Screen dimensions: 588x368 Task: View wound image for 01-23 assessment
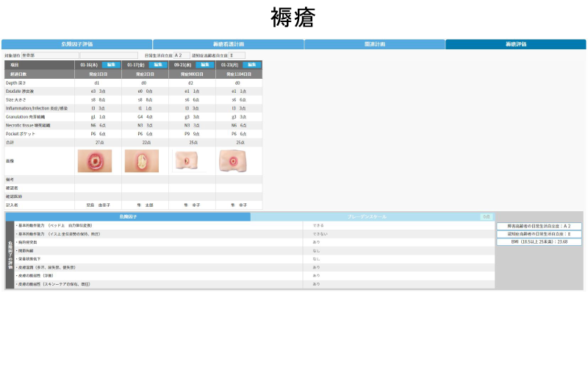tap(236, 160)
